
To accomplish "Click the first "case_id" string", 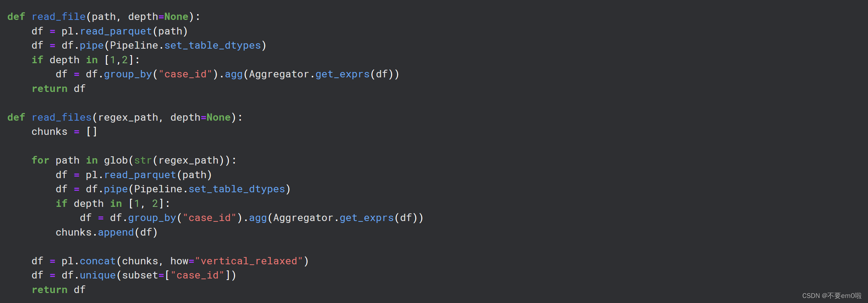I will click(x=185, y=74).
